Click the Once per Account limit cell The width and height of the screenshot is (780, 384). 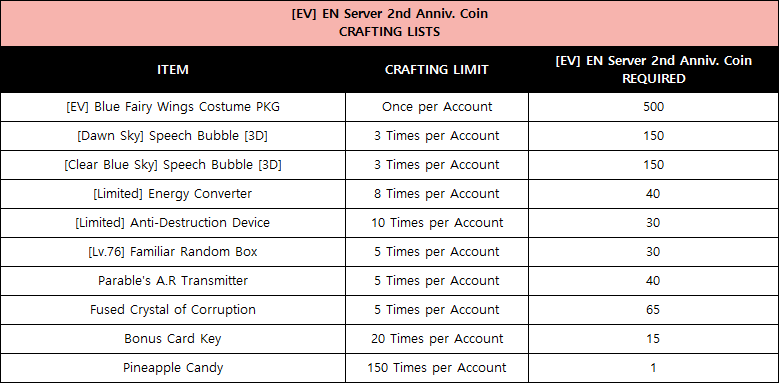tap(437, 107)
